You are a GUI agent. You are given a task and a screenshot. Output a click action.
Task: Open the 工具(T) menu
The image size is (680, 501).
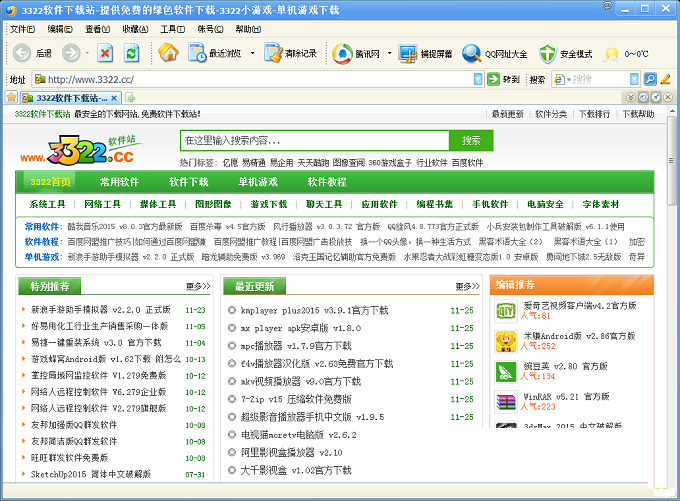pyautogui.click(x=173, y=29)
